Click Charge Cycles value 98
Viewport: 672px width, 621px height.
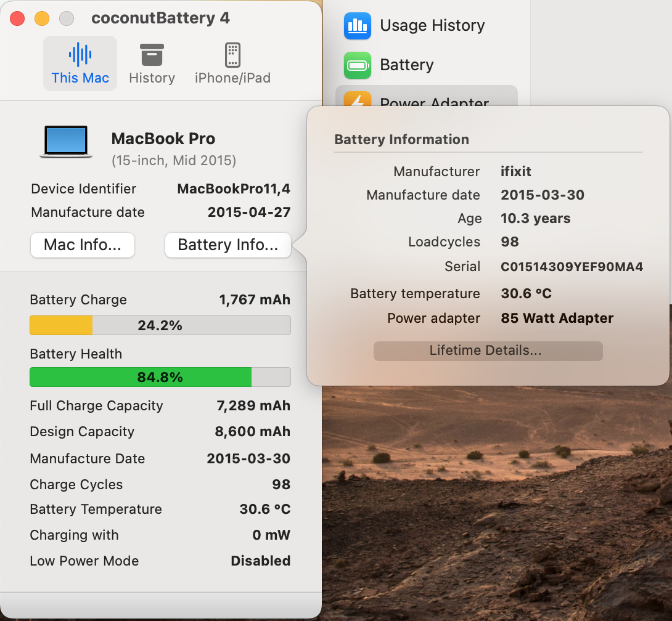[x=281, y=484]
